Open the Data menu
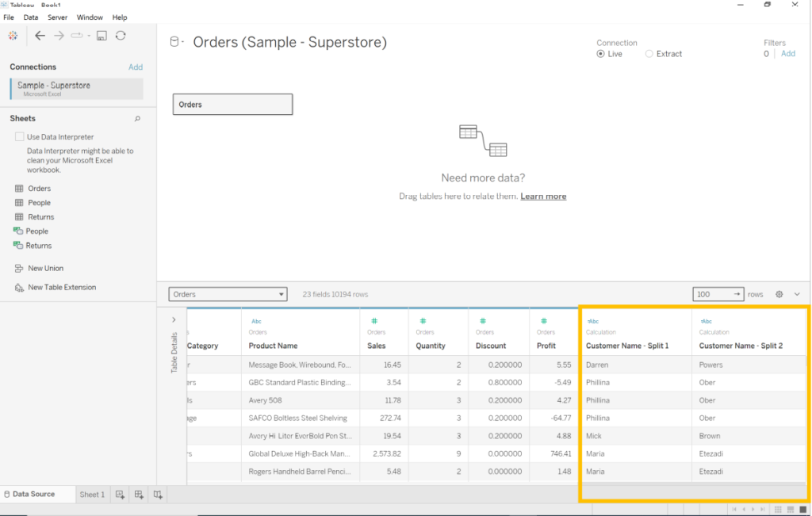The image size is (812, 516). point(31,17)
